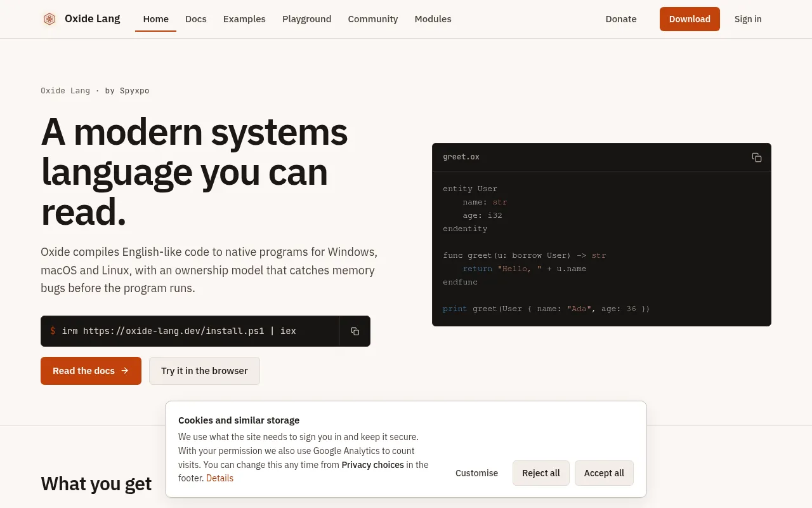Click the Oxide Lang hexagon logo icon

coord(49,19)
